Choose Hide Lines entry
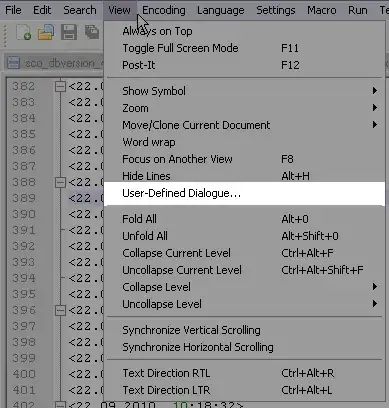The width and height of the screenshot is (389, 408). tap(245, 176)
